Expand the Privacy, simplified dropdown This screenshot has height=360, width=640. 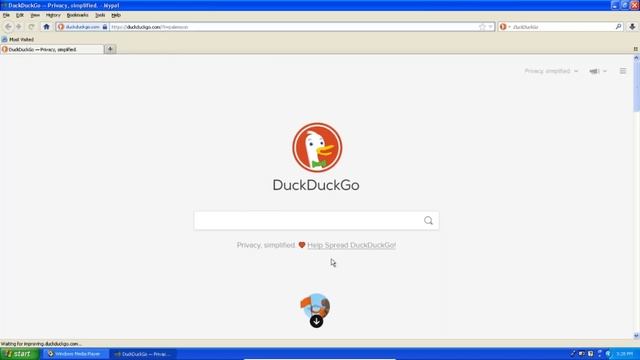coord(551,71)
